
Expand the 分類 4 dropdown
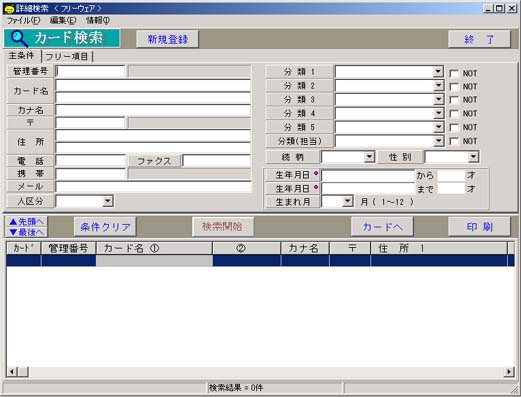[x=438, y=113]
